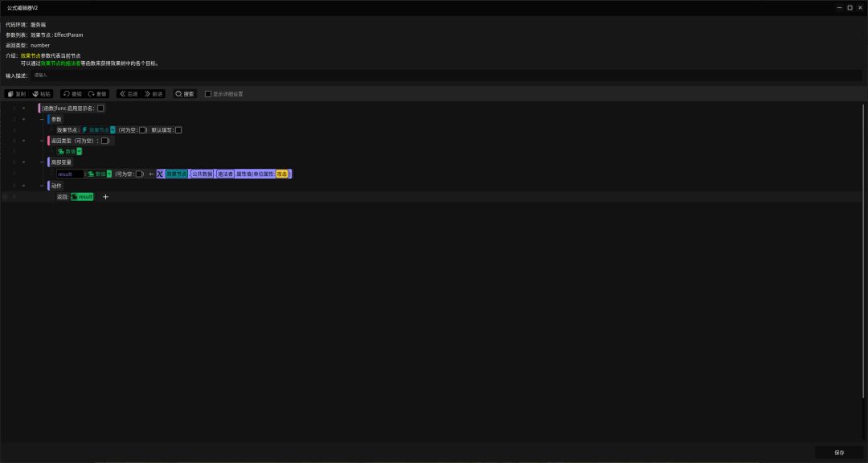
Task: Open the 数值 return type dropdown
Action: point(79,151)
